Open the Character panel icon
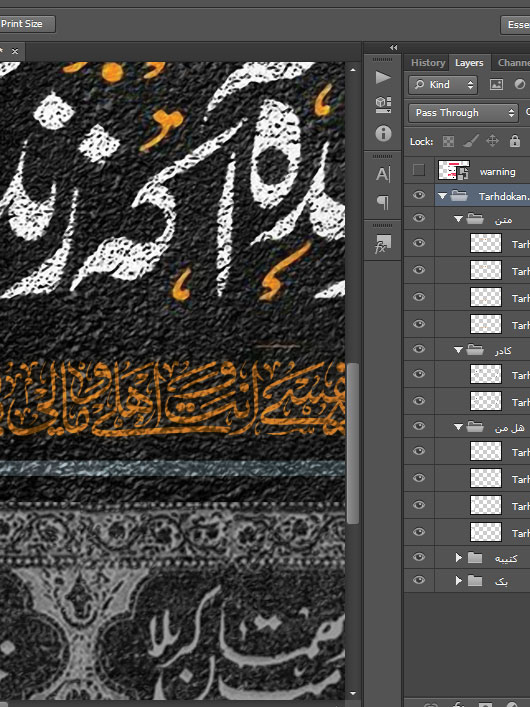Viewport: 530px width, 707px height. pyautogui.click(x=383, y=174)
